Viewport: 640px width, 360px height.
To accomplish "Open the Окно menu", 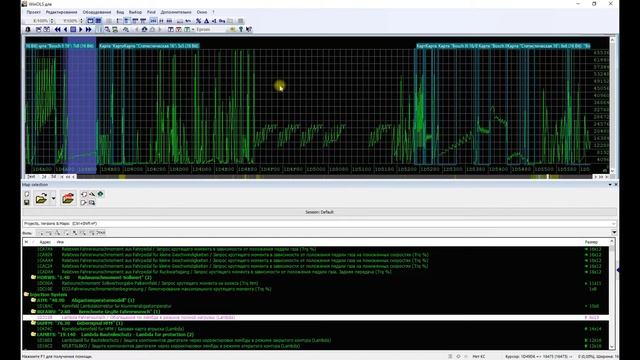I will (x=202, y=12).
